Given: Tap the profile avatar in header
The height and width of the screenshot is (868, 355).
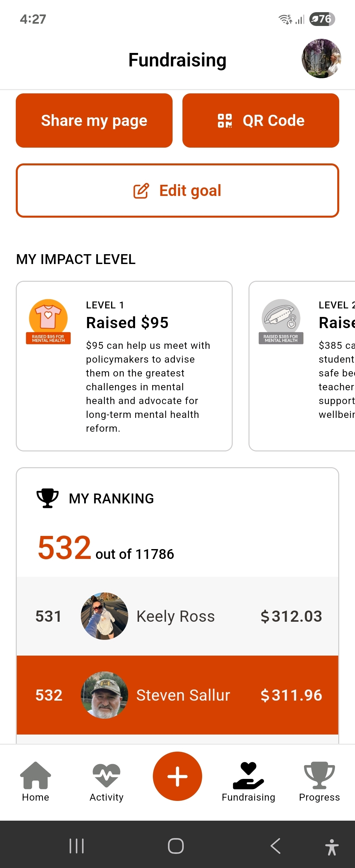Looking at the screenshot, I should tap(321, 59).
